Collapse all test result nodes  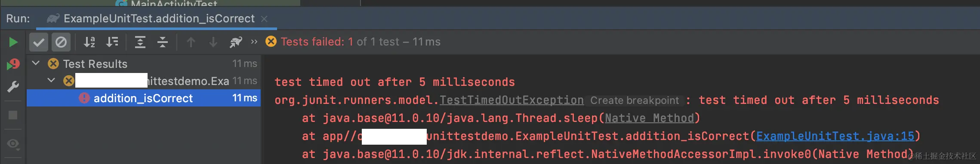pyautogui.click(x=163, y=42)
